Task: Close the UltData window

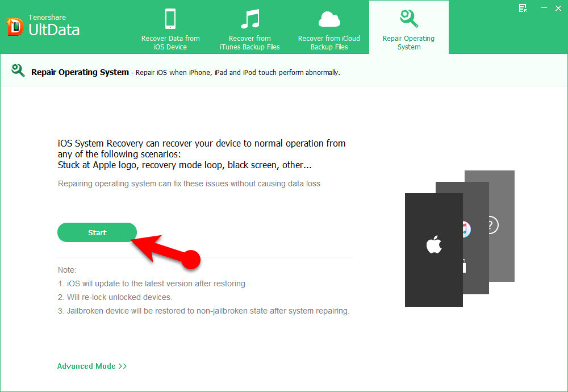Action: (x=558, y=8)
